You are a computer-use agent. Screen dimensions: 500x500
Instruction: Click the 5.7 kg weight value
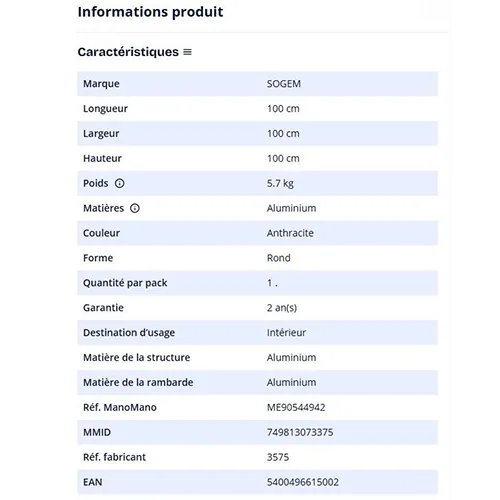click(x=280, y=183)
